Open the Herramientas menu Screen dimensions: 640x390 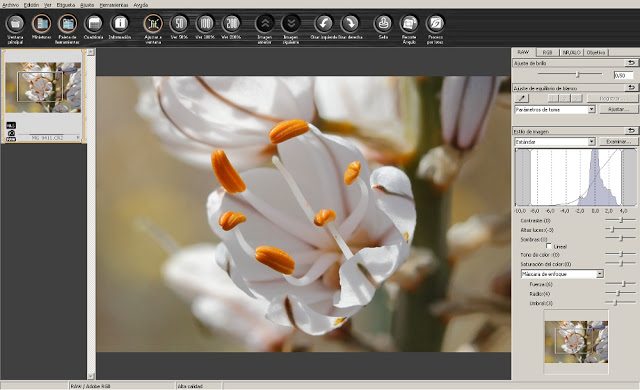pos(114,5)
